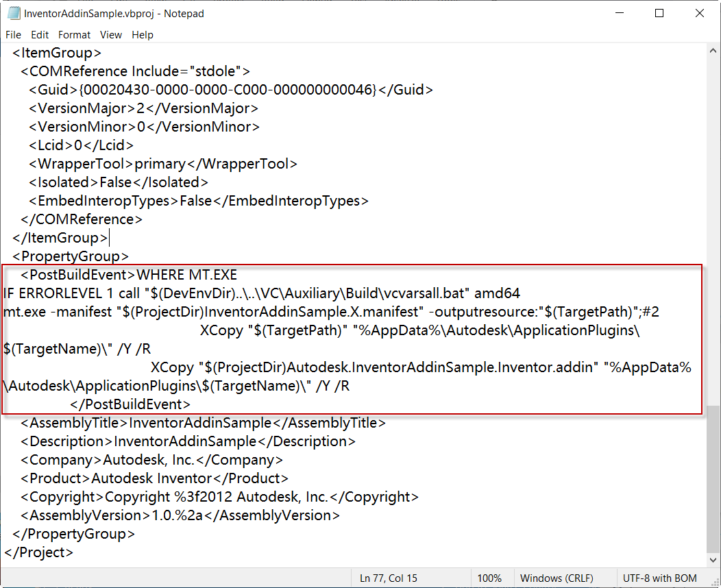Click the 'Ln 77, Col 15' status entry
Viewport: 721px width, 588px height.
tap(389, 578)
